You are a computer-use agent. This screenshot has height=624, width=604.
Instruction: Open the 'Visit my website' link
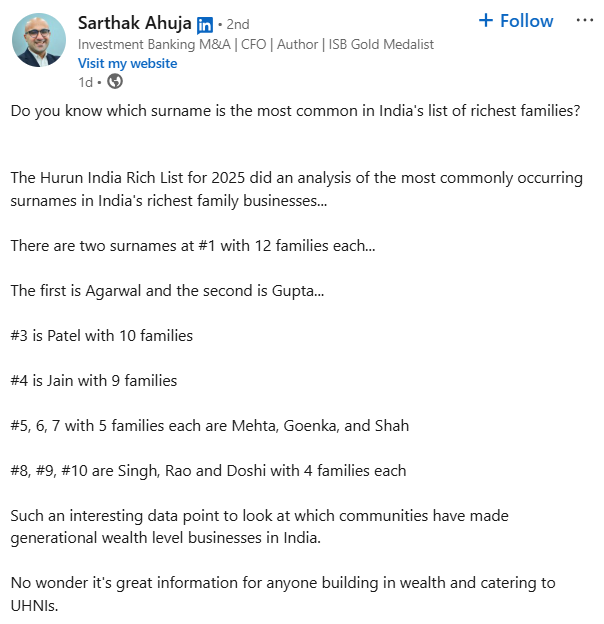coord(127,63)
